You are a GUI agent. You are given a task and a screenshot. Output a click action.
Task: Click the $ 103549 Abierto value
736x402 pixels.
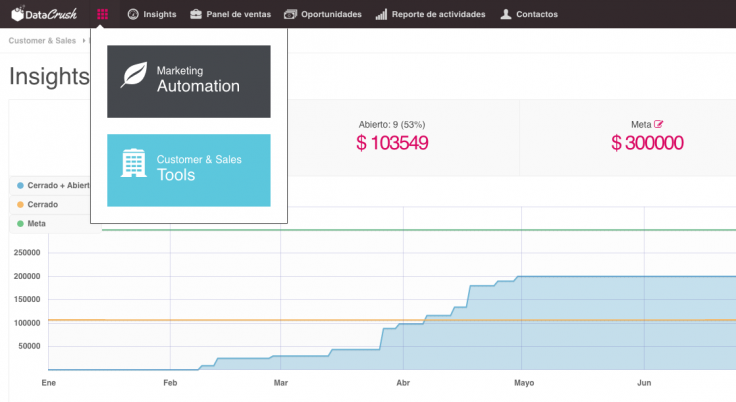[392, 143]
